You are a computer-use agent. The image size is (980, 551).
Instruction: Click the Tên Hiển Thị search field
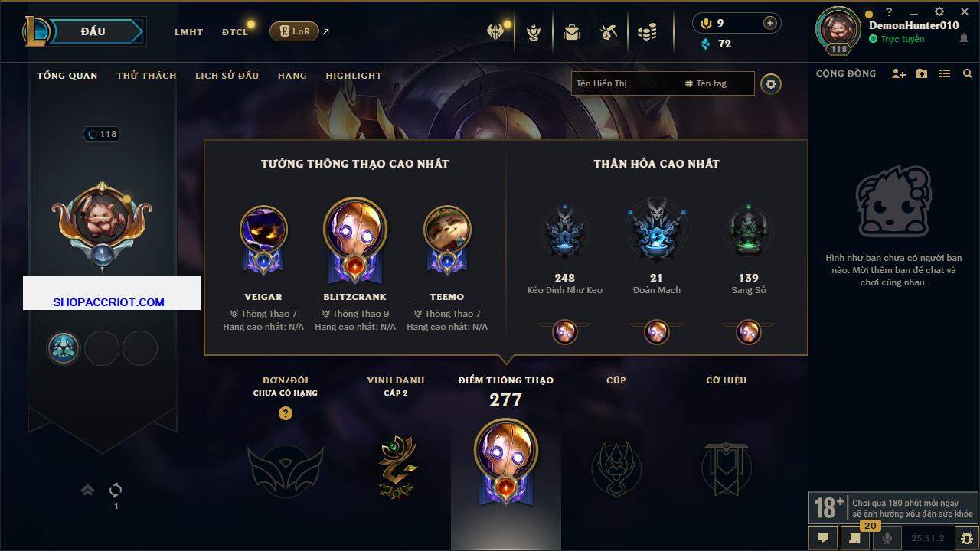tap(626, 83)
